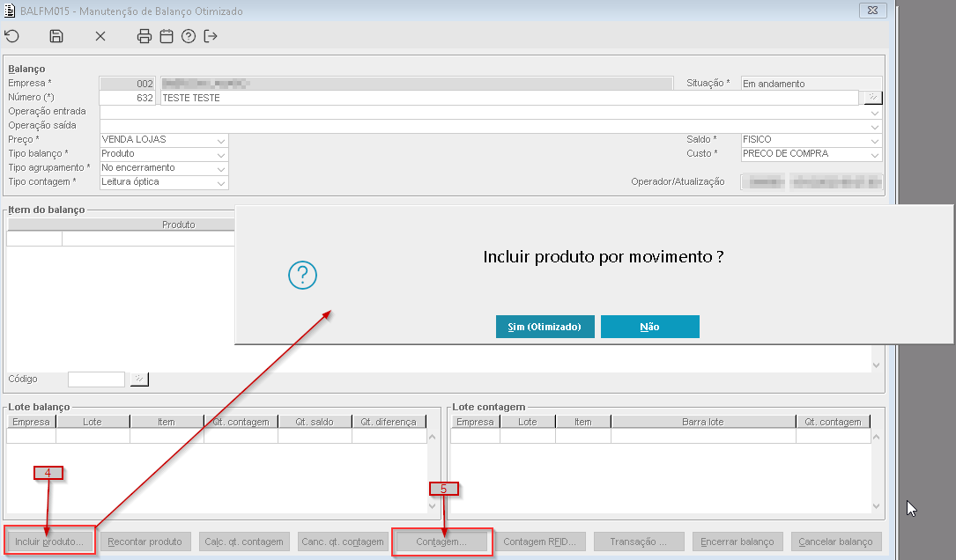
Task: Click the Empresa field showing 002
Action: pos(128,84)
